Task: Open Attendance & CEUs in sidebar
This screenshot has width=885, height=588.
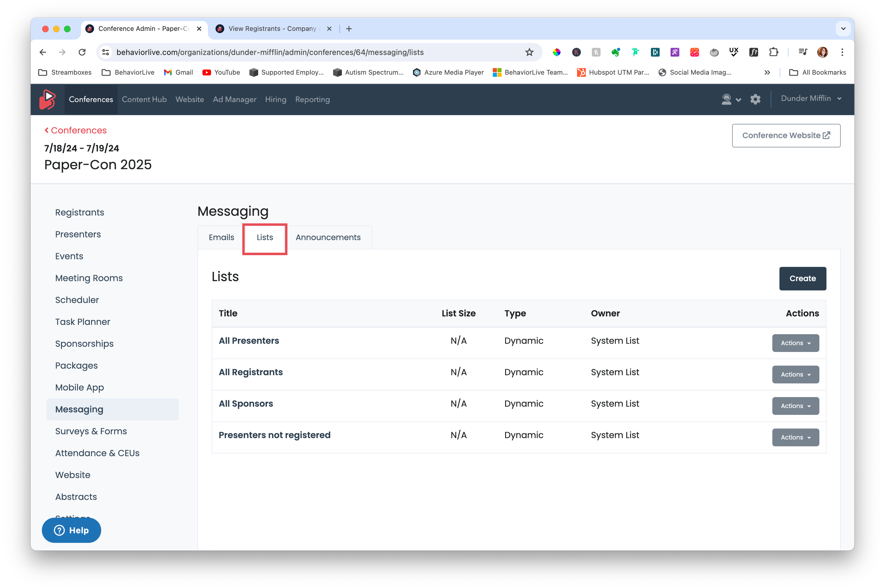Action: click(97, 453)
